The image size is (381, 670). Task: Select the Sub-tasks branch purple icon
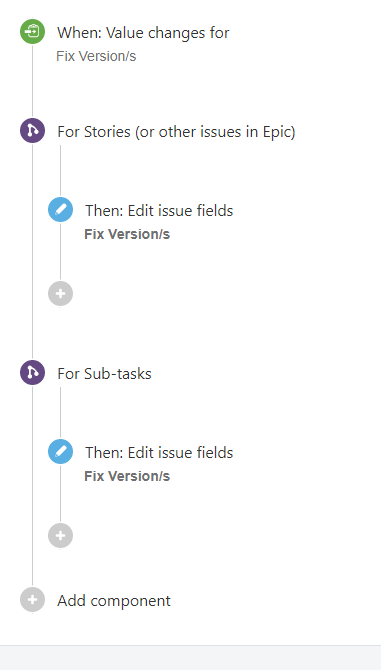click(32, 373)
